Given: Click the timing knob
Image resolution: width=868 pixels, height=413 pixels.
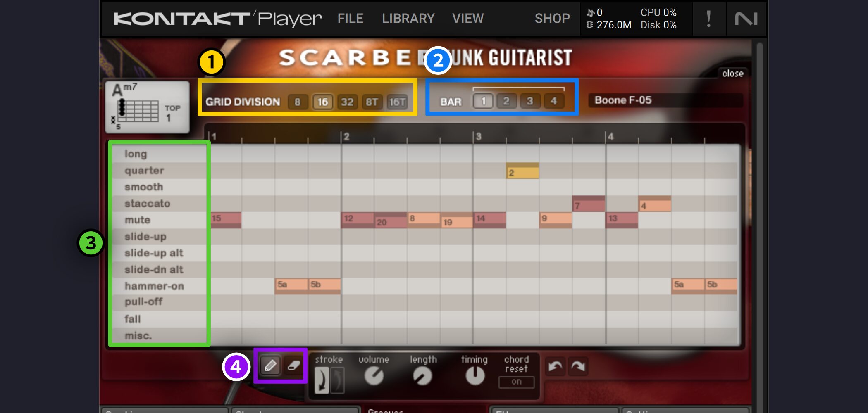Looking at the screenshot, I should tap(475, 376).
